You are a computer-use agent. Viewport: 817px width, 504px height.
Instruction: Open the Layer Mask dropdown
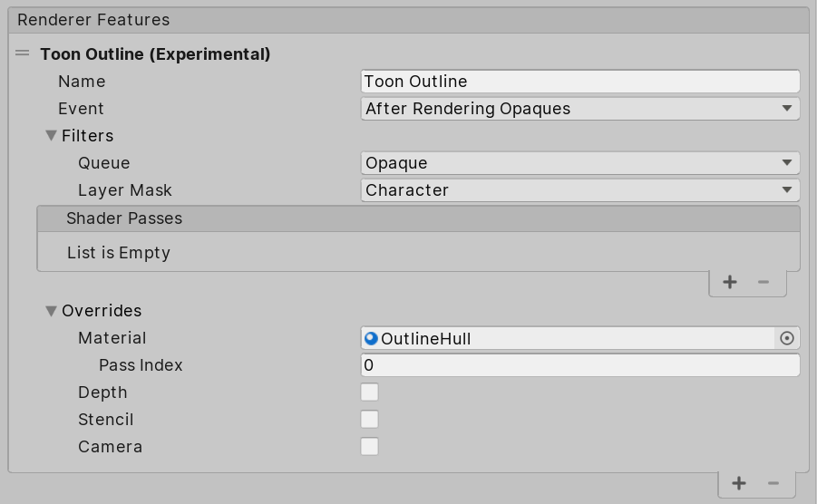pos(580,190)
